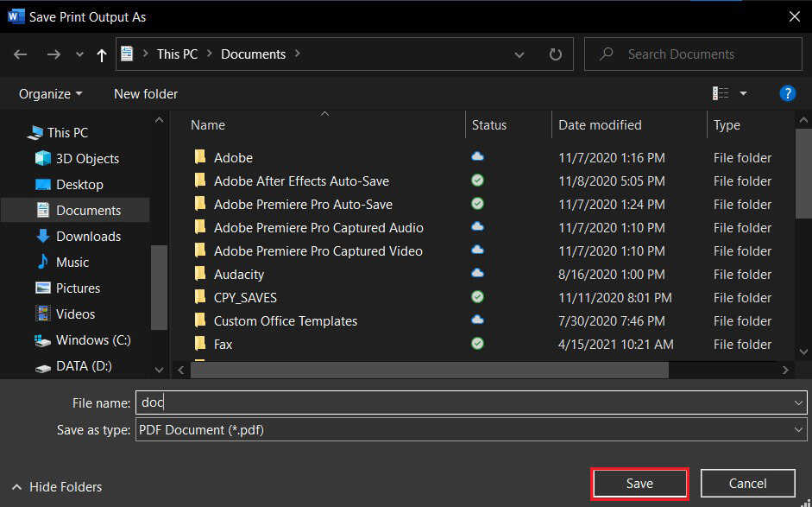
Task: Click the Up one level arrow
Action: [102, 54]
